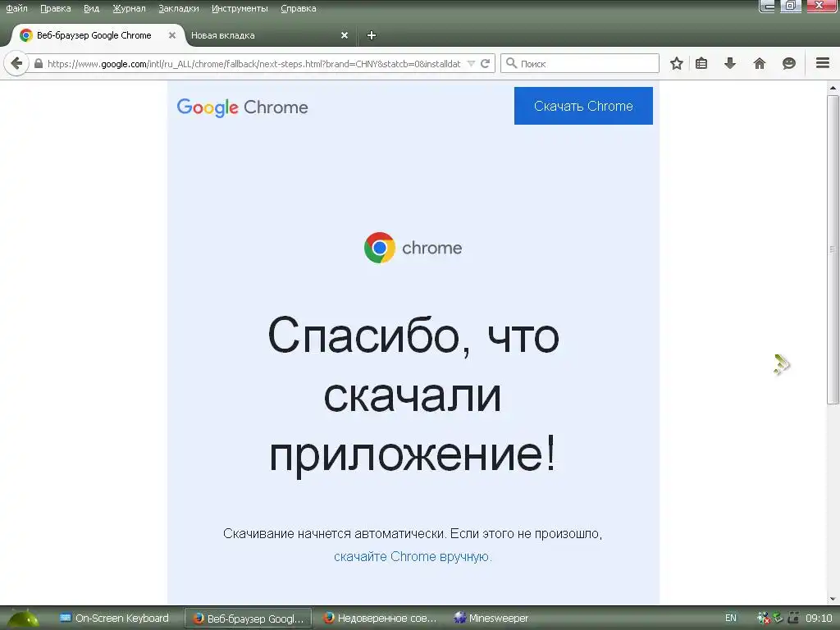Select Веб-браузер Googl... taskbar item
840x630 pixels.
[248, 619]
